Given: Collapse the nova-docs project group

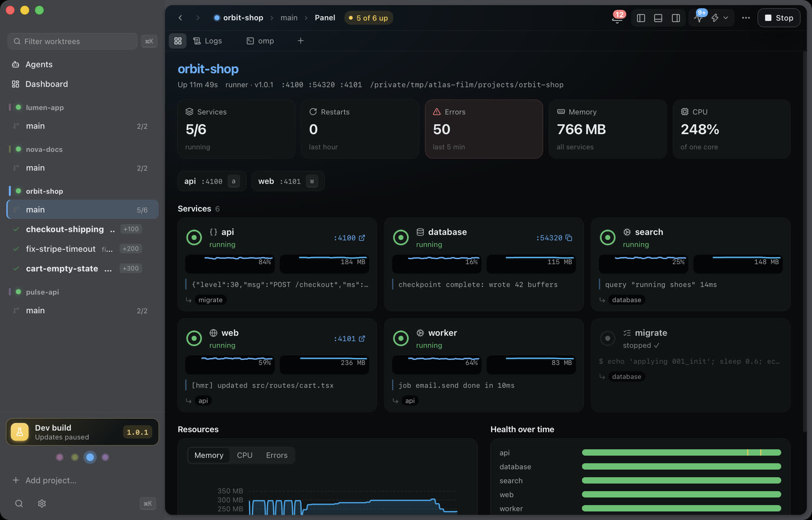Looking at the screenshot, I should pyautogui.click(x=44, y=149).
